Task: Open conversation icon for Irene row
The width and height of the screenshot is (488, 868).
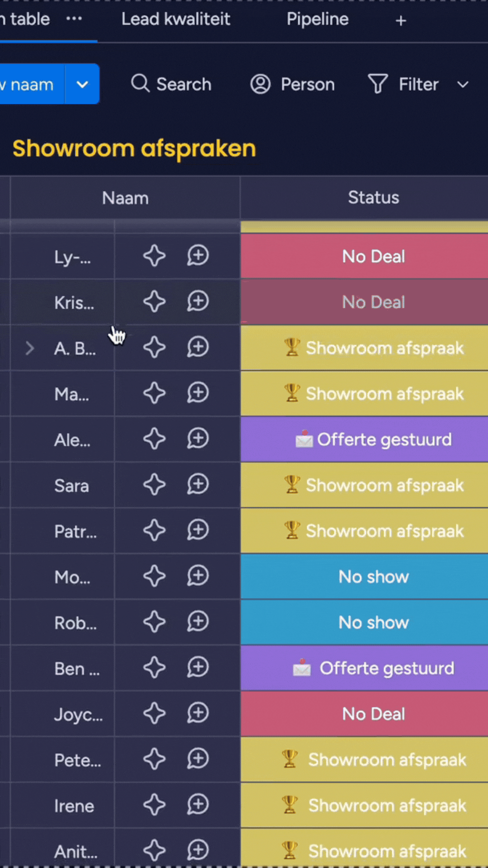Action: pos(198,805)
